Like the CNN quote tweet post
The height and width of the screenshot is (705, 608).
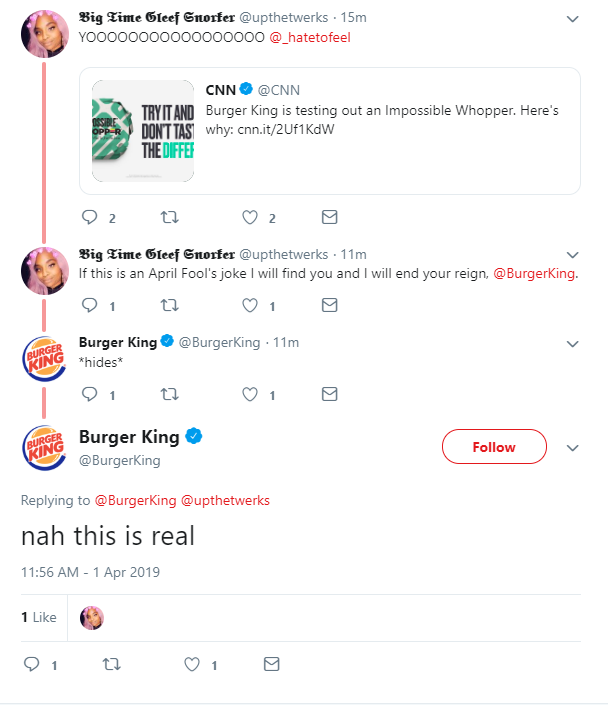pos(250,217)
